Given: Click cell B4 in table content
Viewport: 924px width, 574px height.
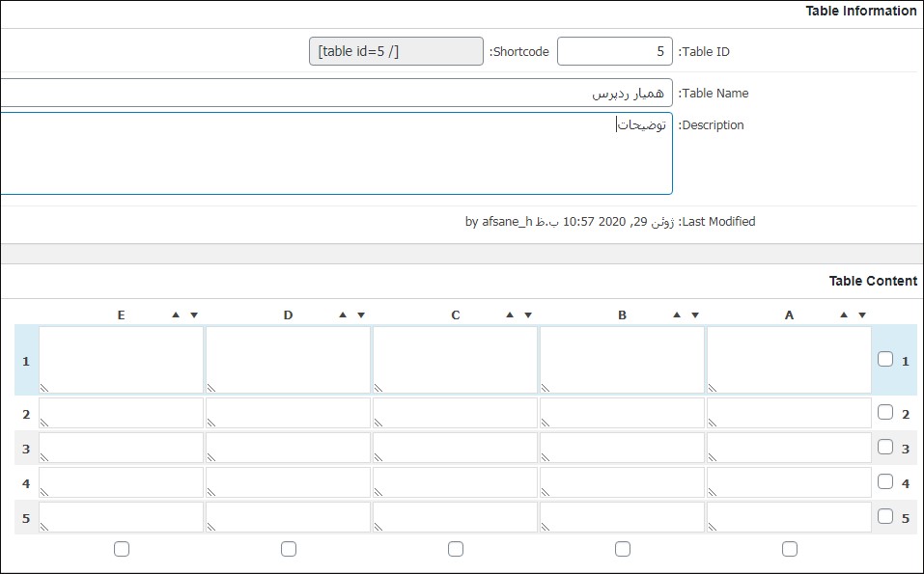Looking at the screenshot, I should pyautogui.click(x=622, y=482).
